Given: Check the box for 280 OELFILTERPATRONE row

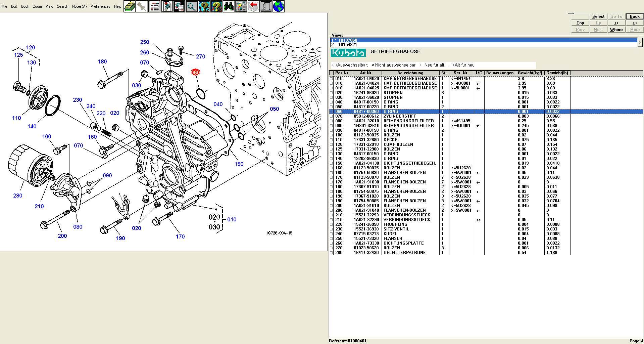Looking at the screenshot, I should pos(332,253).
